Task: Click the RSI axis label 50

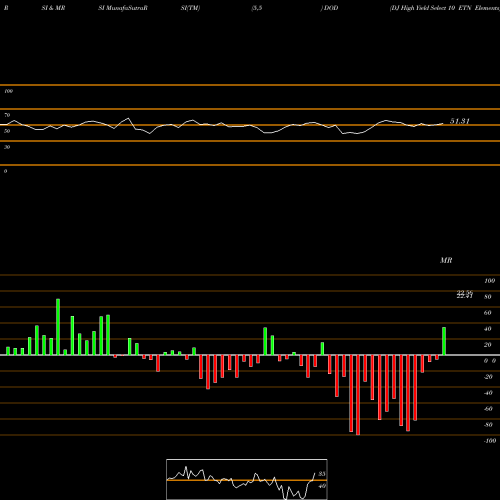Action: click(x=7, y=131)
